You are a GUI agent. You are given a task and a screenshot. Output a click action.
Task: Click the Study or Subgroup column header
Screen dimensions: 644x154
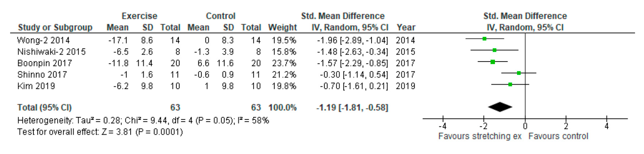click(x=55, y=27)
